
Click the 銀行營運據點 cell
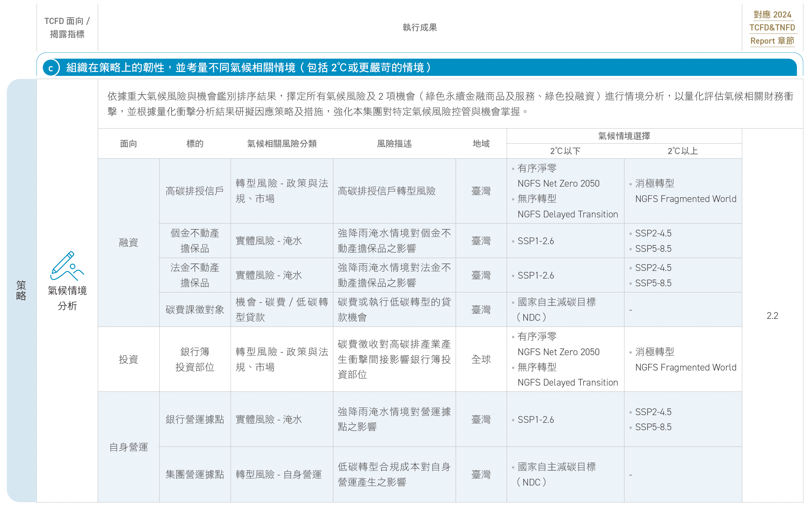(x=195, y=419)
